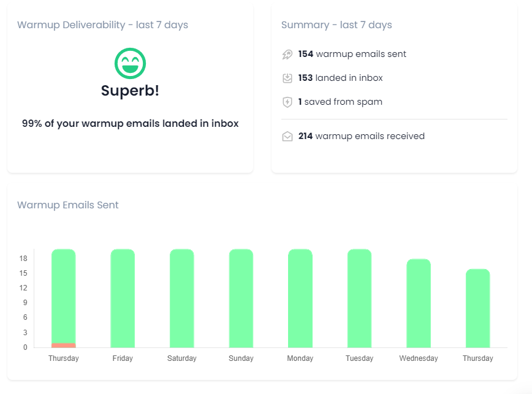Click the rocket icon beside emails sent

(x=287, y=55)
